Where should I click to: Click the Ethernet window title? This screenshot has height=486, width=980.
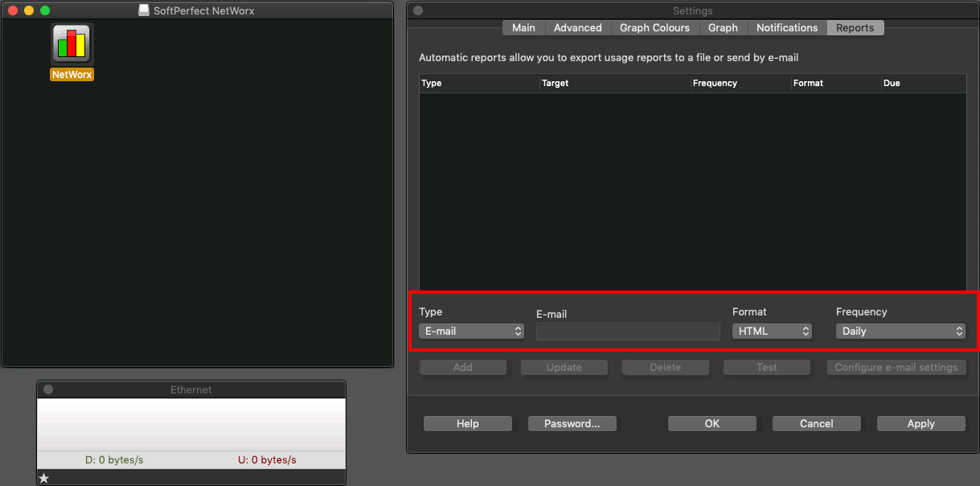coord(191,389)
